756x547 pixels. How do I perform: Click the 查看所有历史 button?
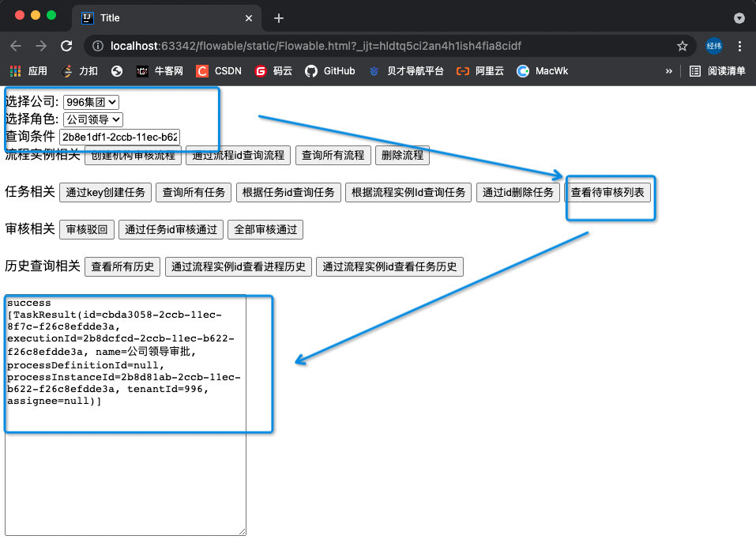[x=122, y=266]
